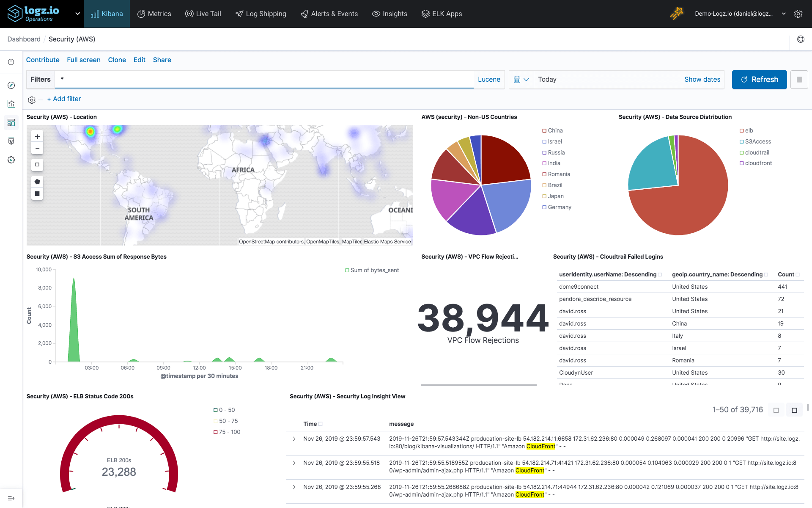Open the Discover compass icon in sidebar
This screenshot has height=508, width=812.
(11, 85)
